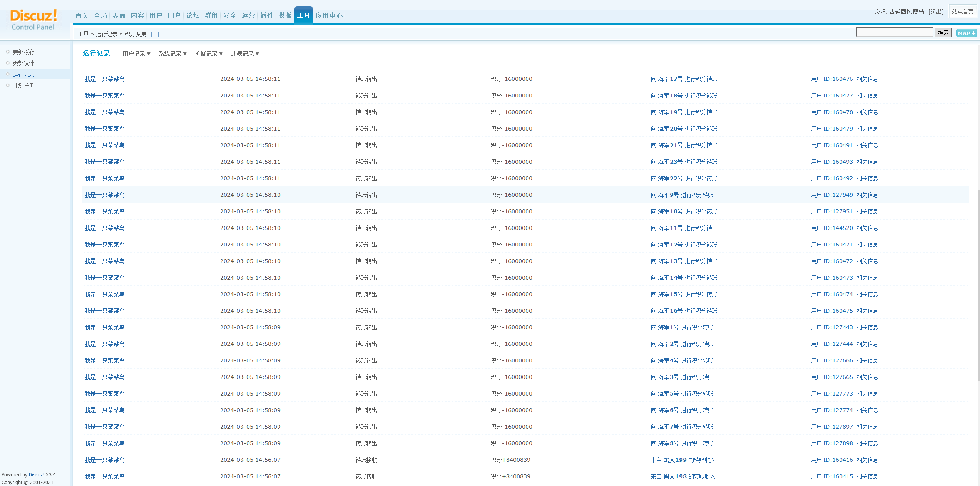This screenshot has width=980, height=486.
Task: Click the Discuz! Control Panel logo
Action: tap(33, 20)
